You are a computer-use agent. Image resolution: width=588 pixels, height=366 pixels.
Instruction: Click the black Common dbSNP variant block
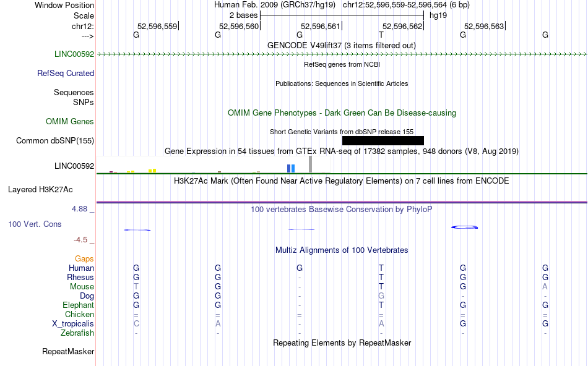click(383, 140)
